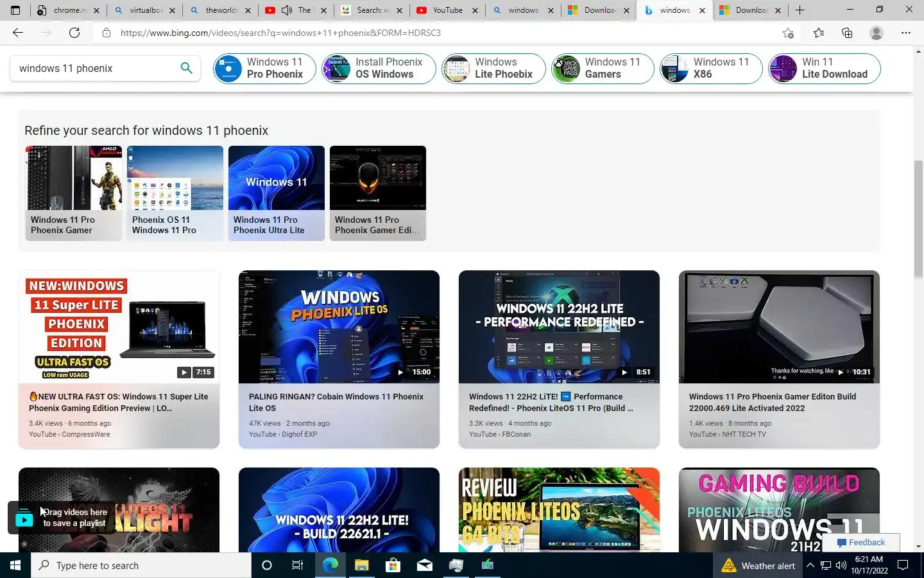Image resolution: width=924 pixels, height=578 pixels.
Task: Open the Favorites list icon
Action: (819, 33)
